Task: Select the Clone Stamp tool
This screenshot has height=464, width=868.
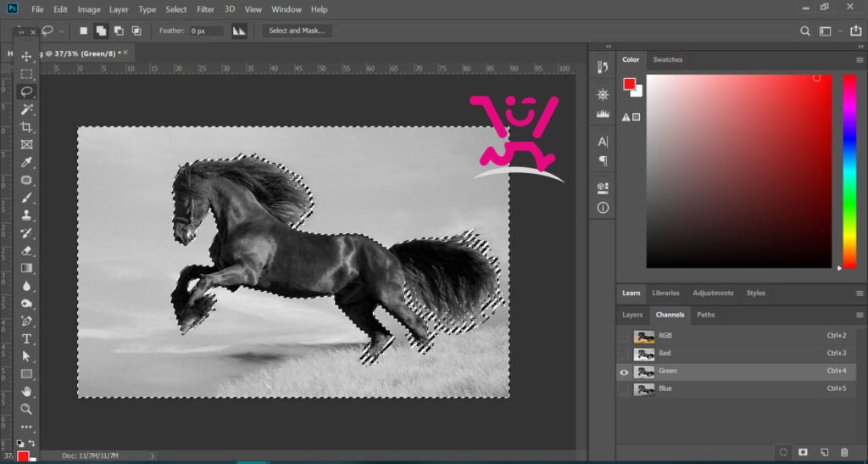Action: (x=26, y=215)
